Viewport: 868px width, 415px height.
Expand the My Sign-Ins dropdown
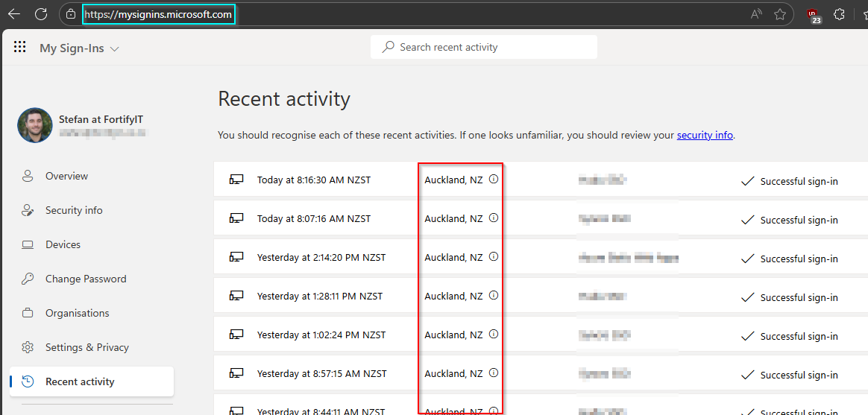click(79, 48)
